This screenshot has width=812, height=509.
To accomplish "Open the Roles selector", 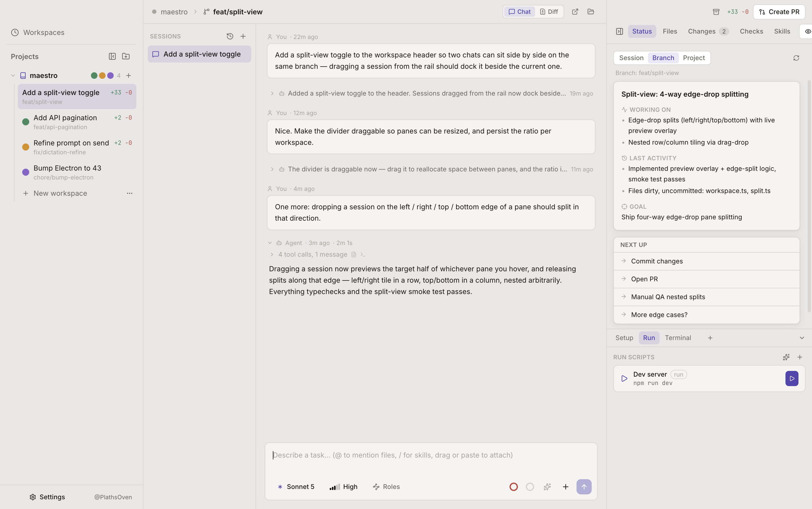I will pyautogui.click(x=386, y=487).
